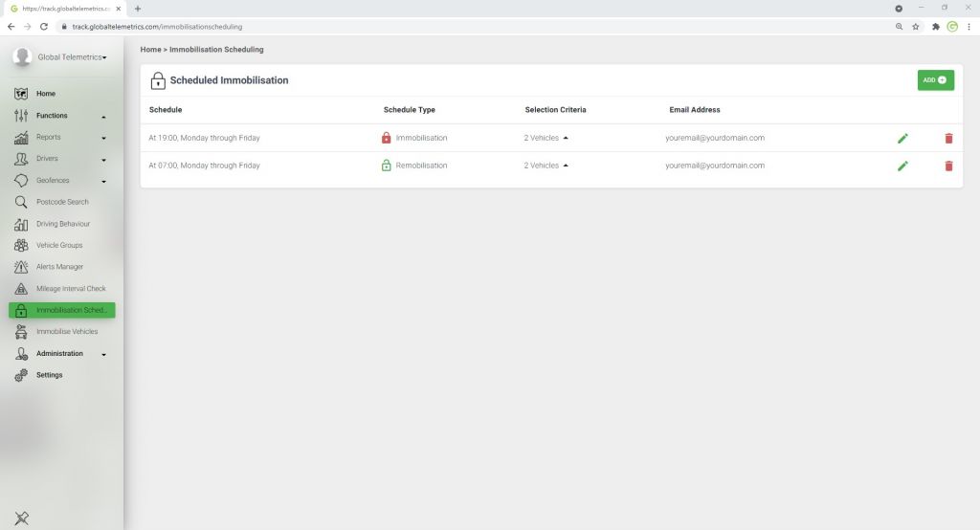Open Mileage Interval Check in the sidebar
This screenshot has height=530, width=980.
pos(71,289)
